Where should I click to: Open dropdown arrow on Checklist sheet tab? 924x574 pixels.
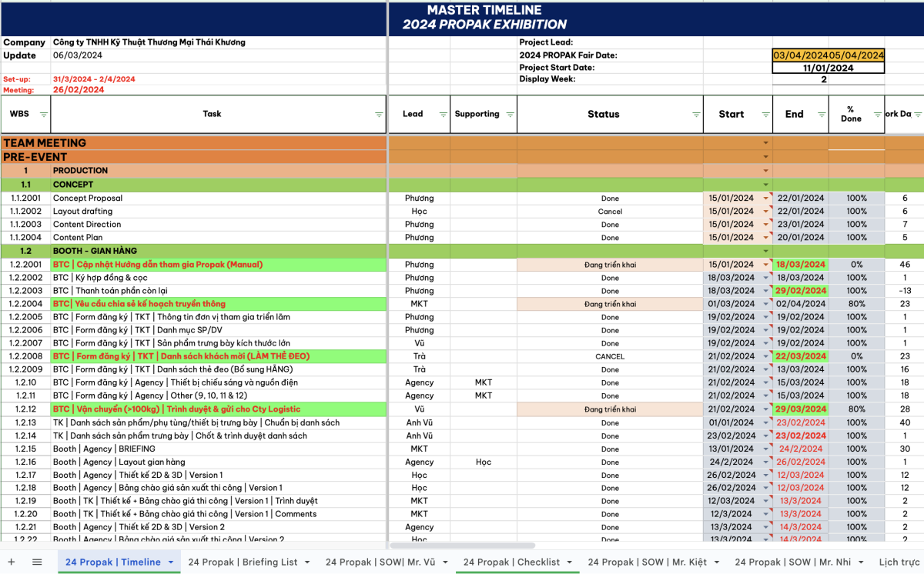pos(569,562)
